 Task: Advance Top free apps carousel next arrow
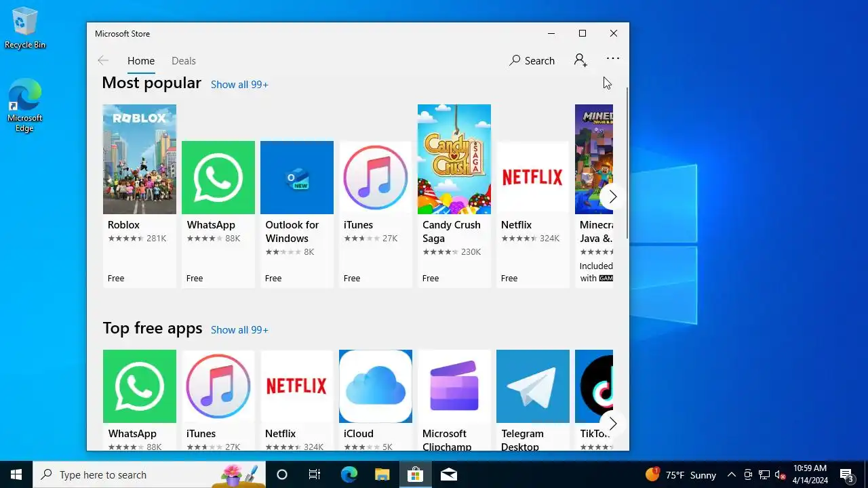tap(612, 424)
